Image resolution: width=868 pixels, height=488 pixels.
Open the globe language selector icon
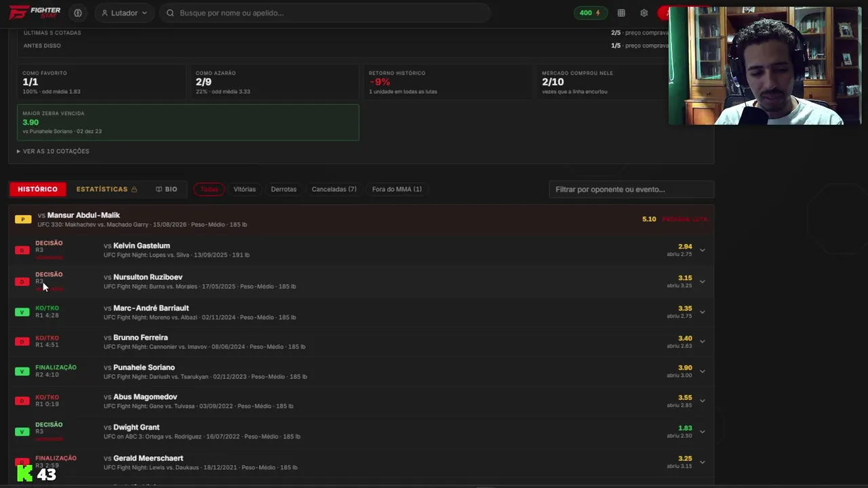78,13
